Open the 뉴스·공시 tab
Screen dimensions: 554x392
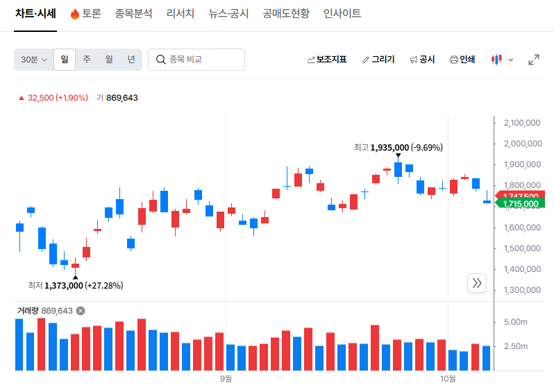click(x=228, y=13)
